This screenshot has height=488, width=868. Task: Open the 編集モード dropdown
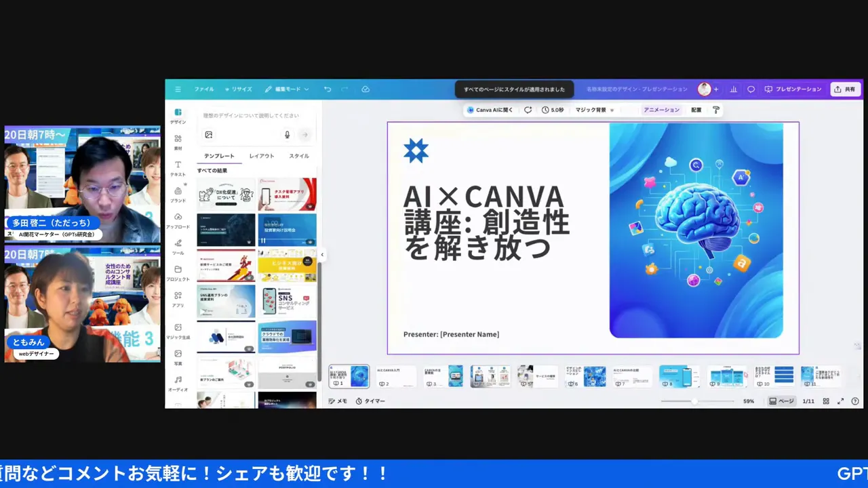pyautogui.click(x=288, y=89)
